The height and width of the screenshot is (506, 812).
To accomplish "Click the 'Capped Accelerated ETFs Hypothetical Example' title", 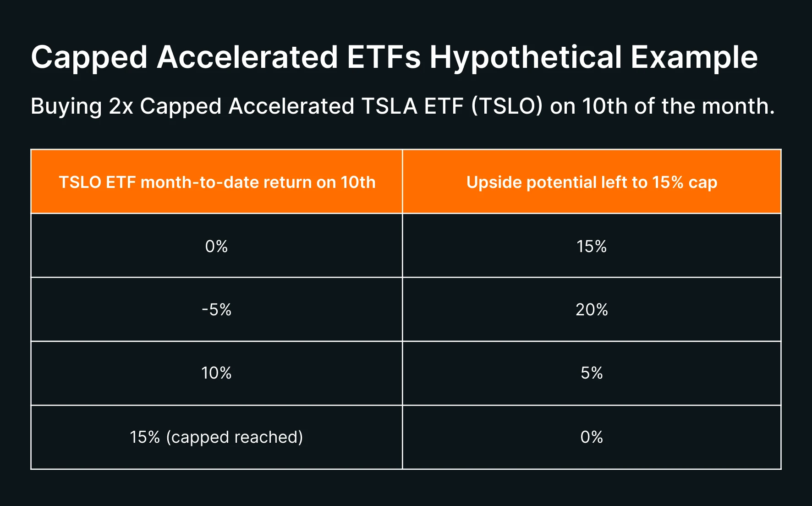I will pos(394,57).
